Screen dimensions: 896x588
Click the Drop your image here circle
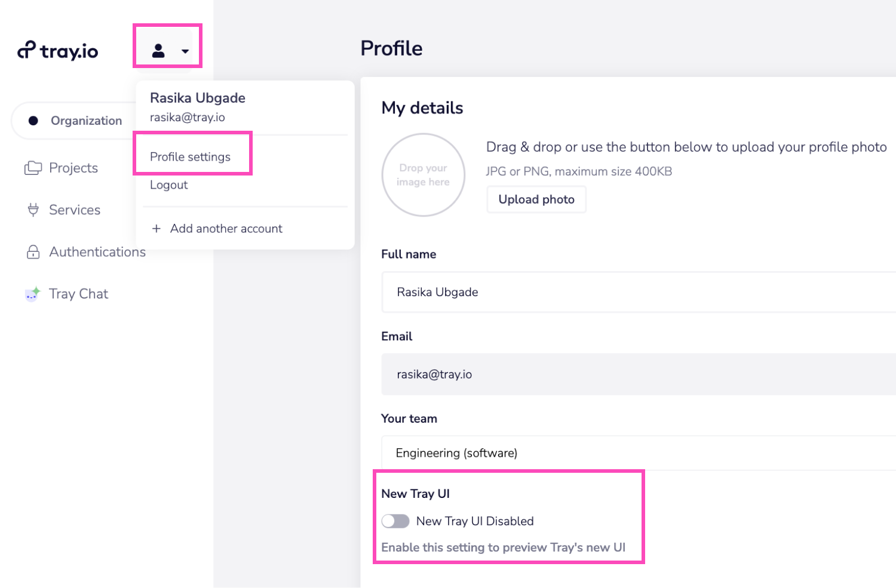pos(423,175)
